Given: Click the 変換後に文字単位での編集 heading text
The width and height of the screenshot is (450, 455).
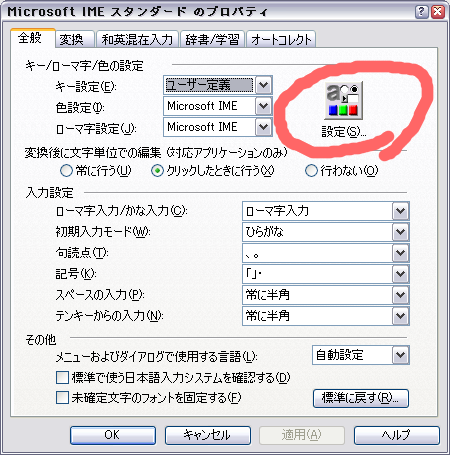Looking at the screenshot, I should tap(156, 152).
